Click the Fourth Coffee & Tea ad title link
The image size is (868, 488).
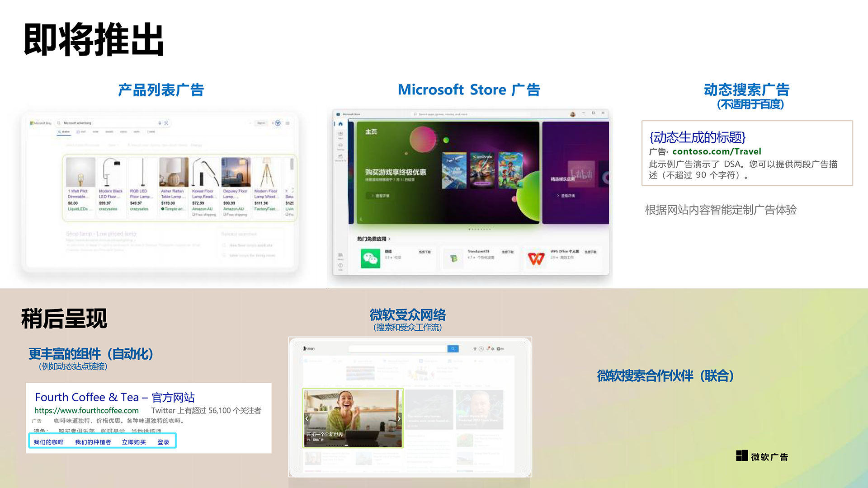pyautogui.click(x=115, y=397)
